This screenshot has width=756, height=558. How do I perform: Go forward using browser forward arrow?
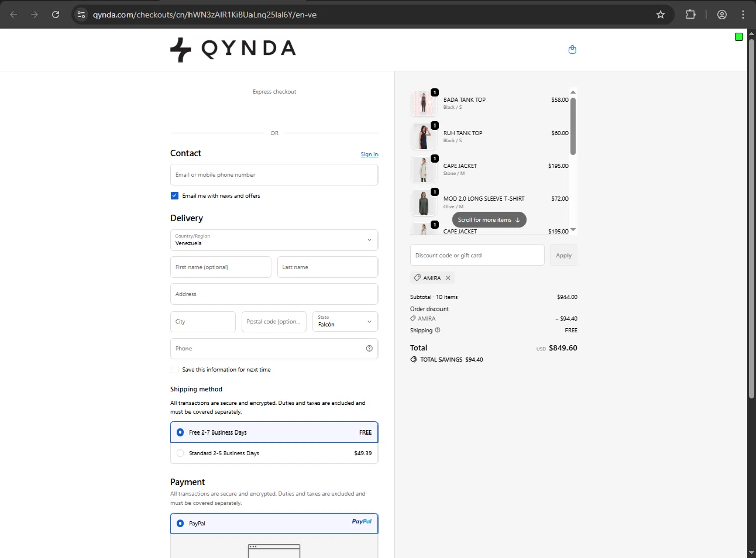tap(34, 15)
